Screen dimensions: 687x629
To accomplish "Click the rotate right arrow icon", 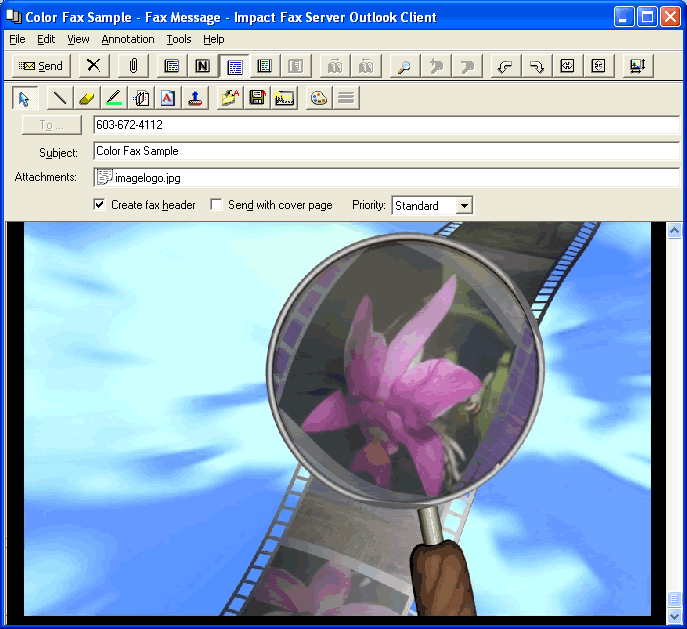I will pyautogui.click(x=537, y=66).
